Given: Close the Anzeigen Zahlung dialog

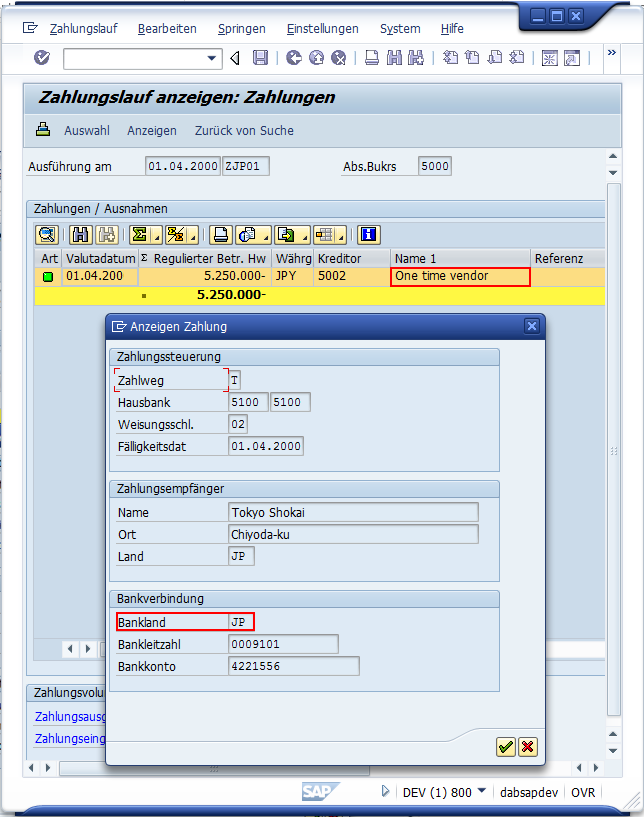Looking at the screenshot, I should [x=531, y=326].
